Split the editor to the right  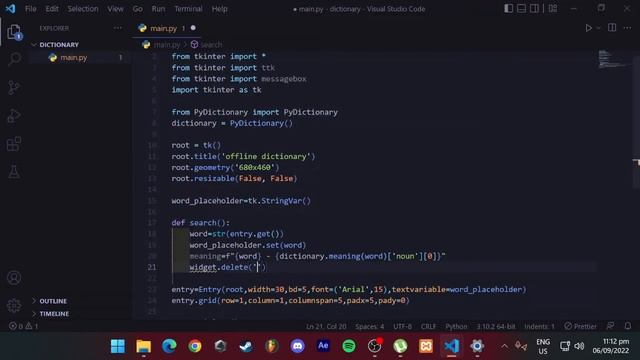coord(612,28)
